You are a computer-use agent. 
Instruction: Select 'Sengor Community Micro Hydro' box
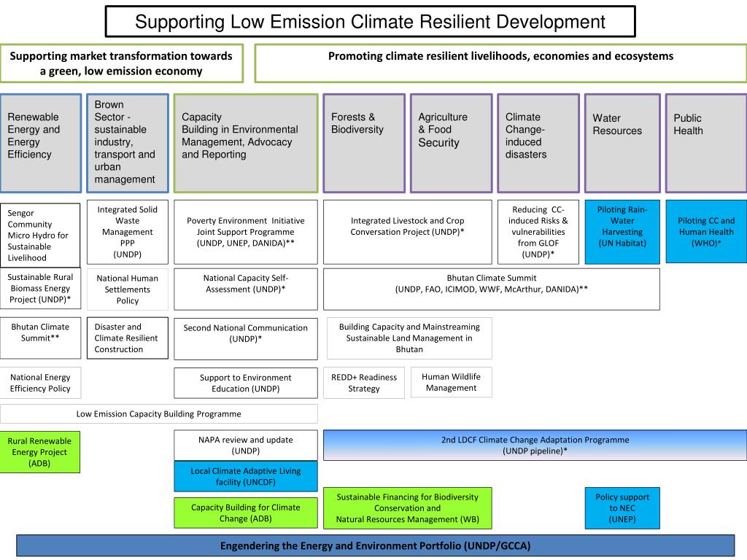click(40, 236)
